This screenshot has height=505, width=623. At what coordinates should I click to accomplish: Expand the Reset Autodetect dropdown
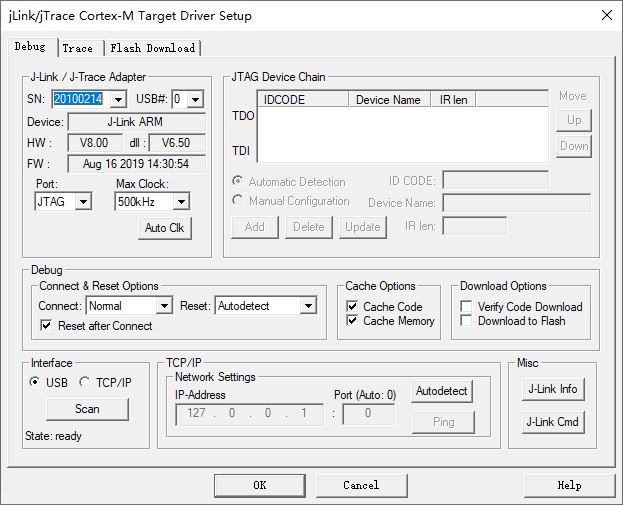[x=308, y=306]
